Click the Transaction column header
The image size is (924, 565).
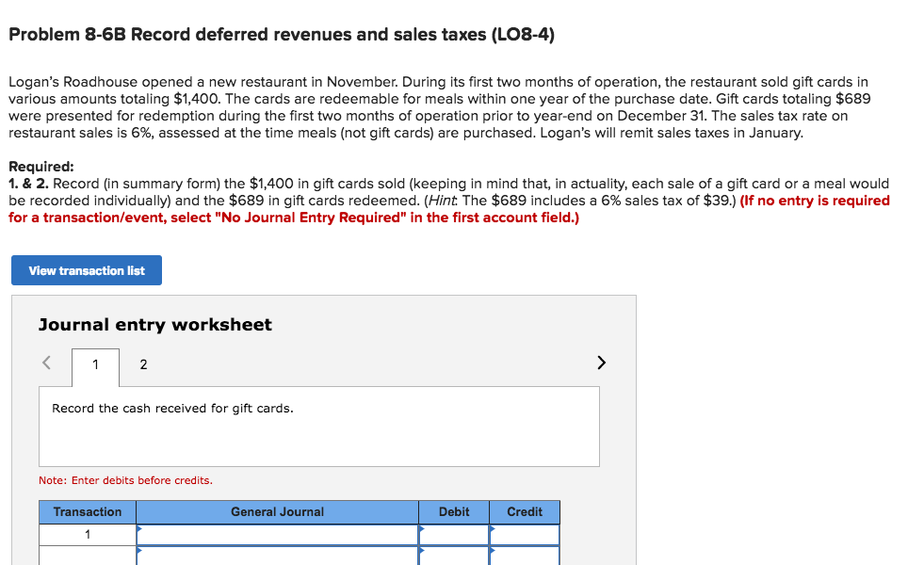(x=87, y=511)
